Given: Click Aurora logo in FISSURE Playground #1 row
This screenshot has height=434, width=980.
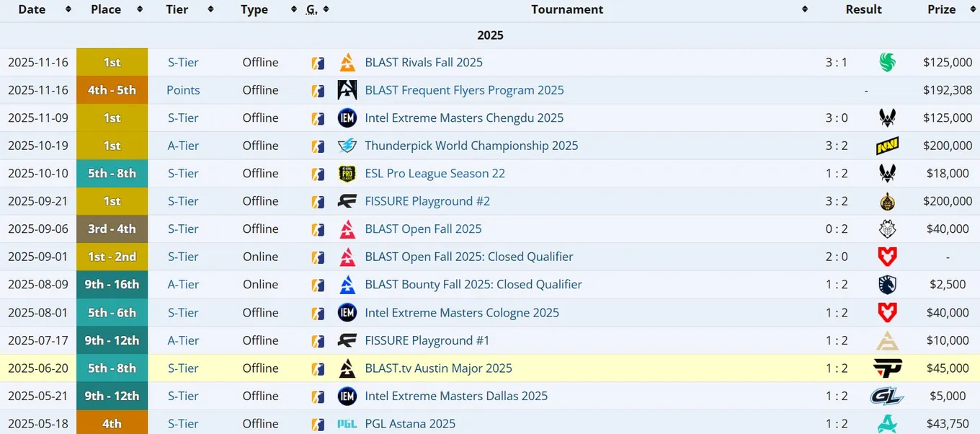Looking at the screenshot, I should coord(887,340).
